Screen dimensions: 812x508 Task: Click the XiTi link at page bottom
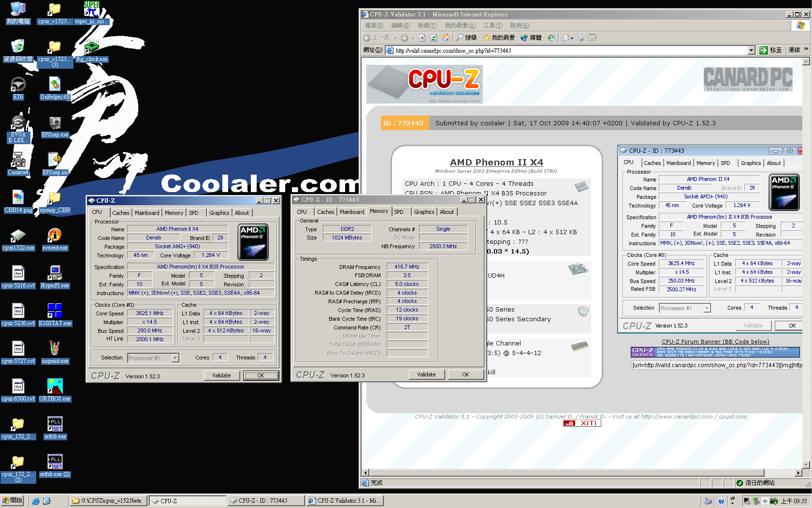click(x=582, y=423)
